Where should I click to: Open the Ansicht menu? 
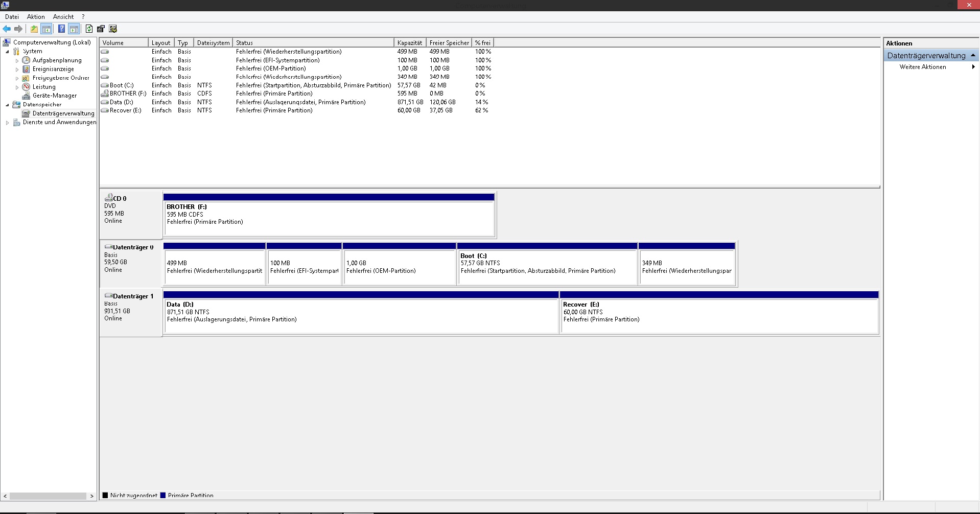tap(63, 17)
